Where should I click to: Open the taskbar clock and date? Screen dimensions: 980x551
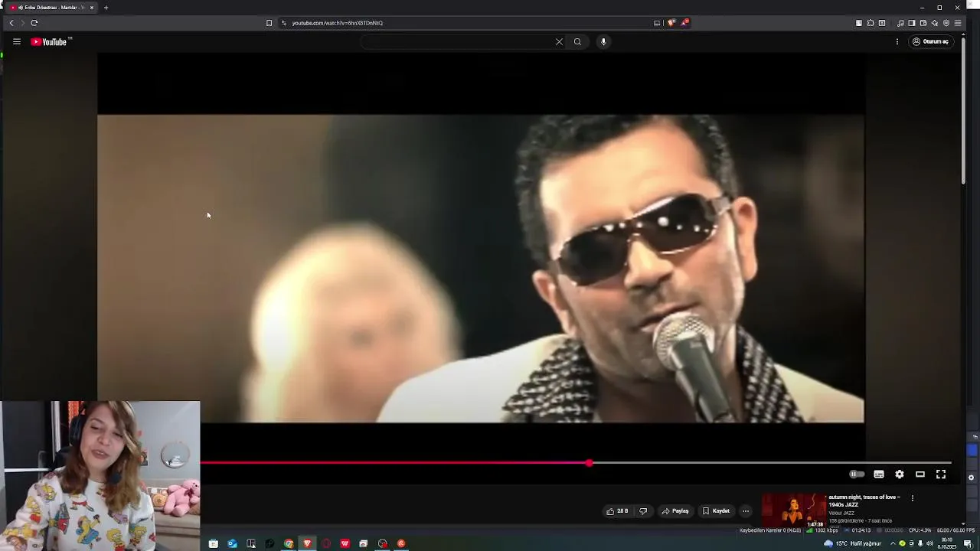(x=947, y=543)
